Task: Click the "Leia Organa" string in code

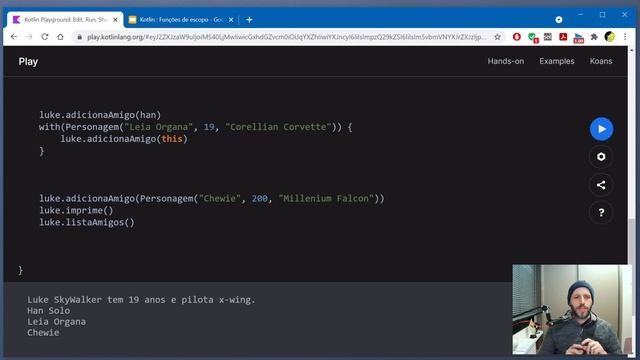Action: 158,127
